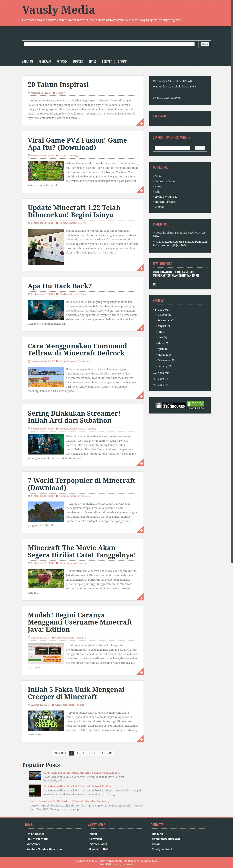
Task: Collapse the 2024 (94) archive year
Action: (156, 310)
